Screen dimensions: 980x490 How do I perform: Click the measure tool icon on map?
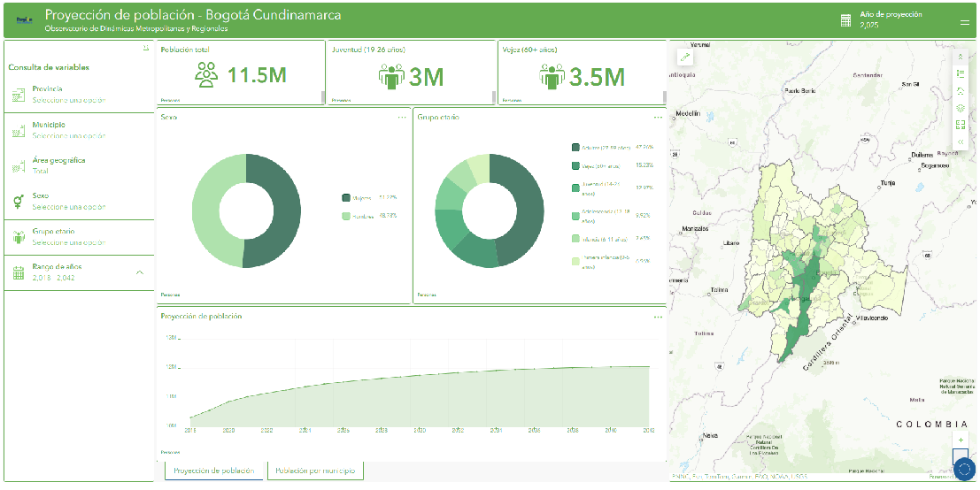point(684,56)
